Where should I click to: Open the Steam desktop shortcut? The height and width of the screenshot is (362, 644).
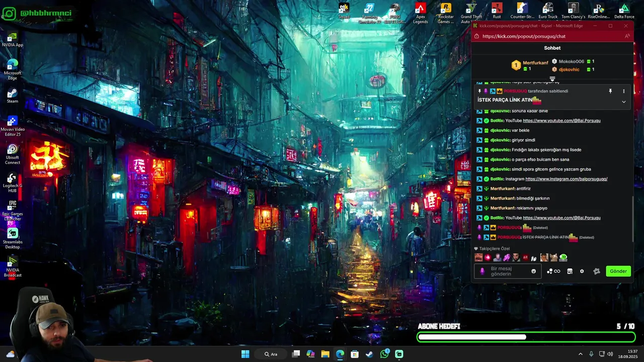tap(13, 96)
